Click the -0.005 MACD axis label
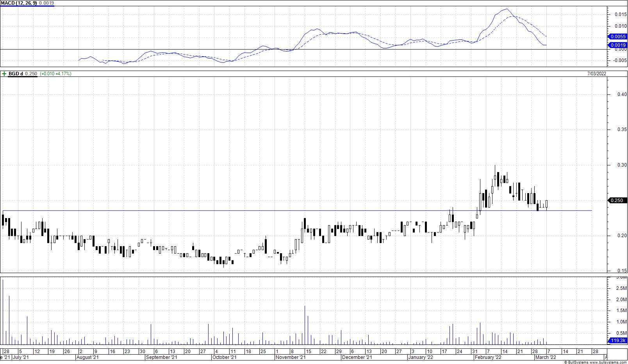The width and height of the screenshot is (628, 364). (x=620, y=60)
